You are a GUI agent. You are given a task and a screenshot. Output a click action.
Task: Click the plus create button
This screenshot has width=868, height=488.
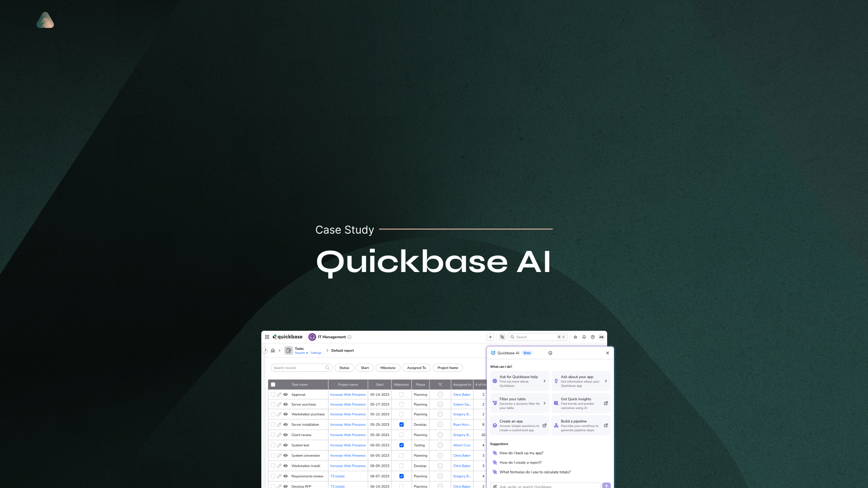pyautogui.click(x=490, y=337)
